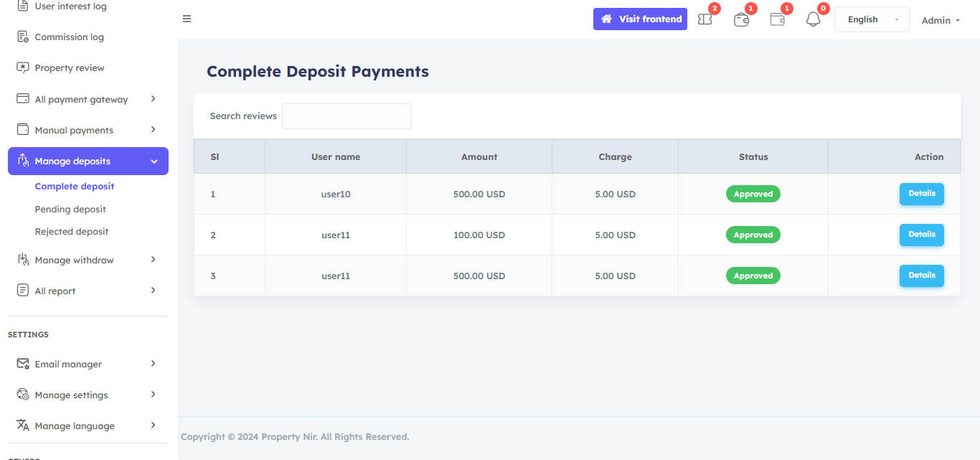
Task: Open the notifications bell icon
Action: coord(813,19)
